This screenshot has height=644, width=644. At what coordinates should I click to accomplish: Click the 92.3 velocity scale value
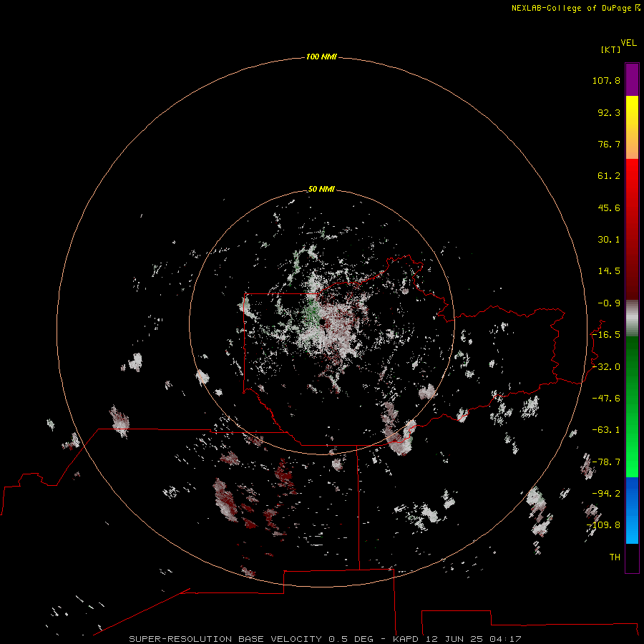609,112
